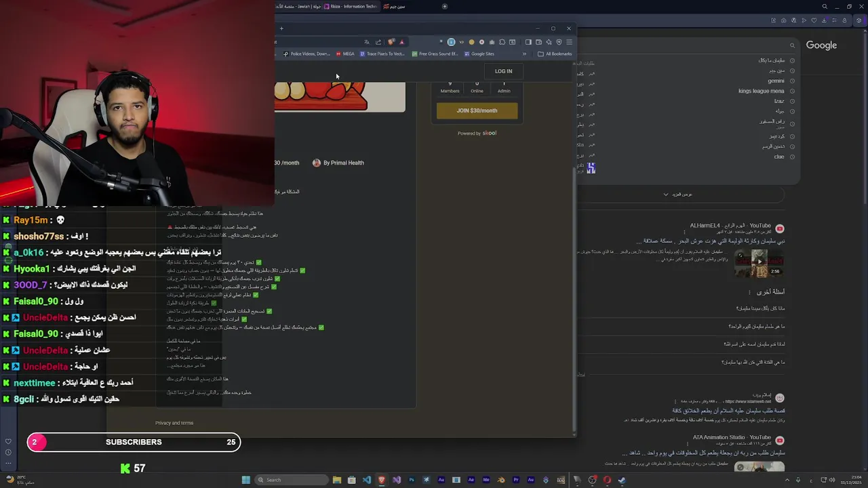This screenshot has height=488, width=868.
Task: Open the Google Sites bookmark
Action: coord(479,54)
